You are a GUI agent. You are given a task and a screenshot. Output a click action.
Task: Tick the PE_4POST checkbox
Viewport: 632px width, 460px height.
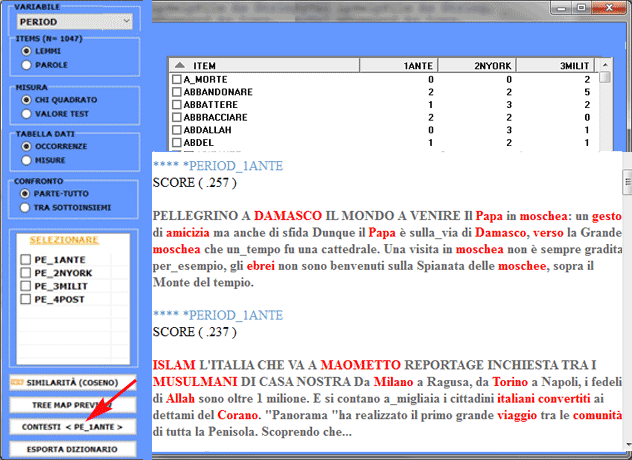tap(26, 299)
